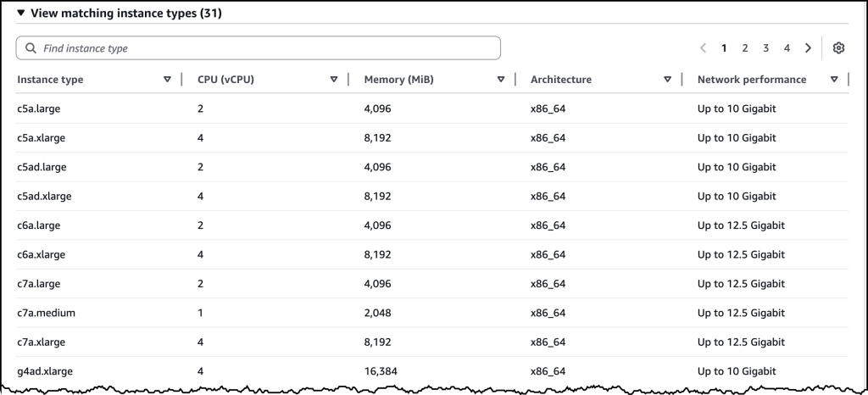868x395 pixels.
Task: Select the c5a.large instance row
Action: pos(38,108)
